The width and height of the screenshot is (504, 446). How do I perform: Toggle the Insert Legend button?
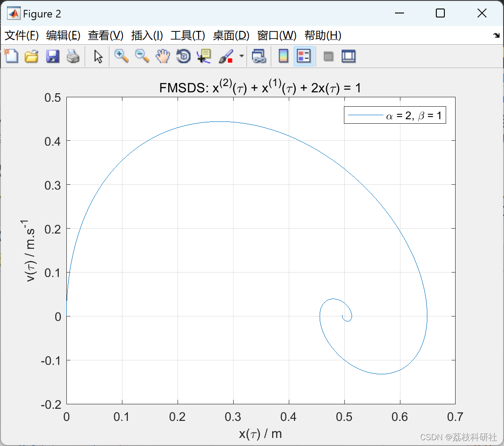pyautogui.click(x=304, y=56)
